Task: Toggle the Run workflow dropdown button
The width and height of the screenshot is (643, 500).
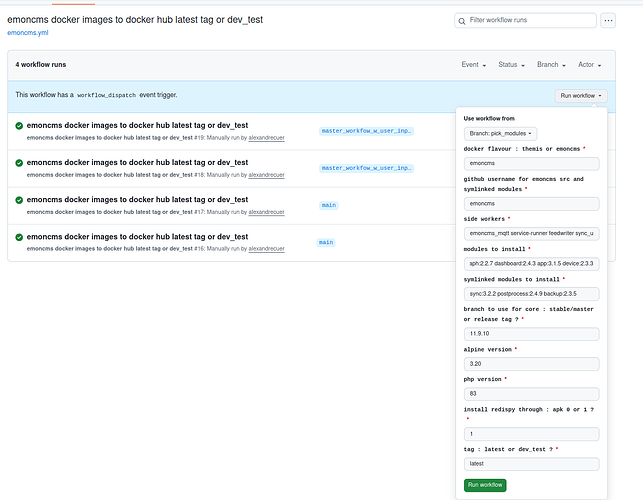Action: click(x=580, y=96)
